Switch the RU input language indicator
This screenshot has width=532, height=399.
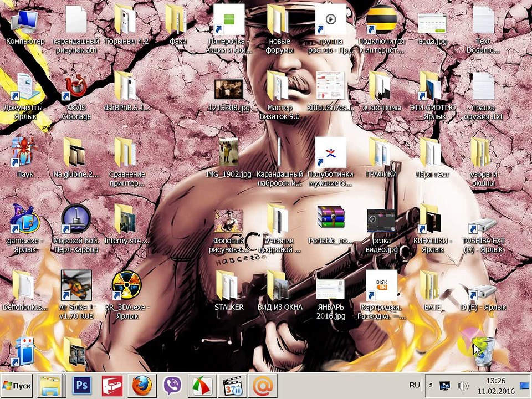(415, 385)
